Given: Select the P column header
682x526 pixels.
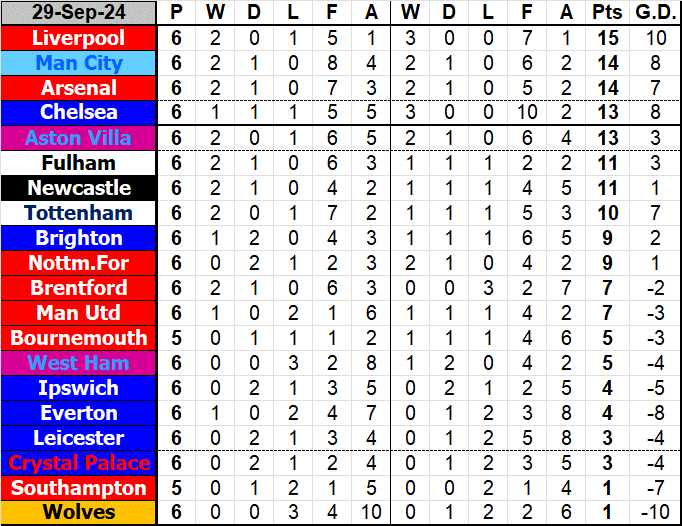Looking at the screenshot, I should pos(177,13).
